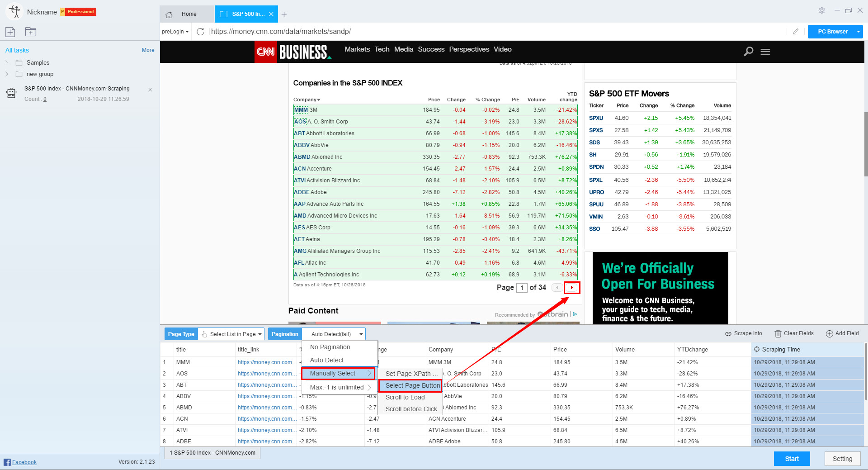Click the Add Field plus button
Viewport: 868px width, 470px height.
click(x=842, y=334)
